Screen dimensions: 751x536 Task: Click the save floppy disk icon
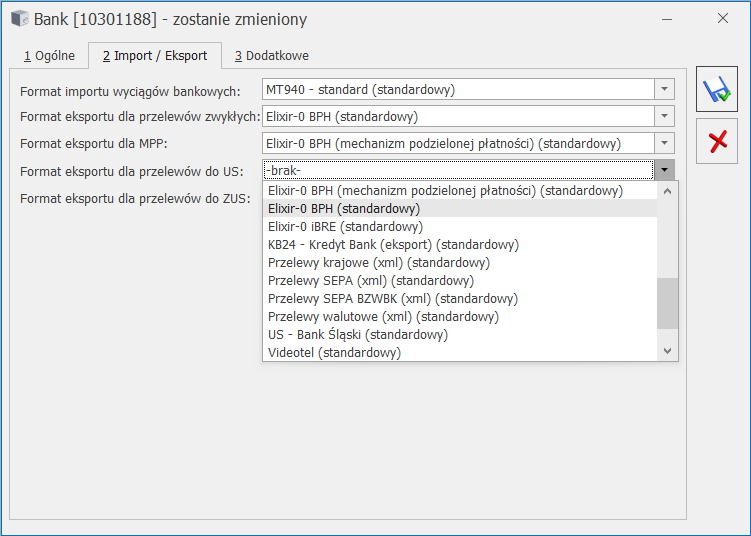(x=717, y=89)
